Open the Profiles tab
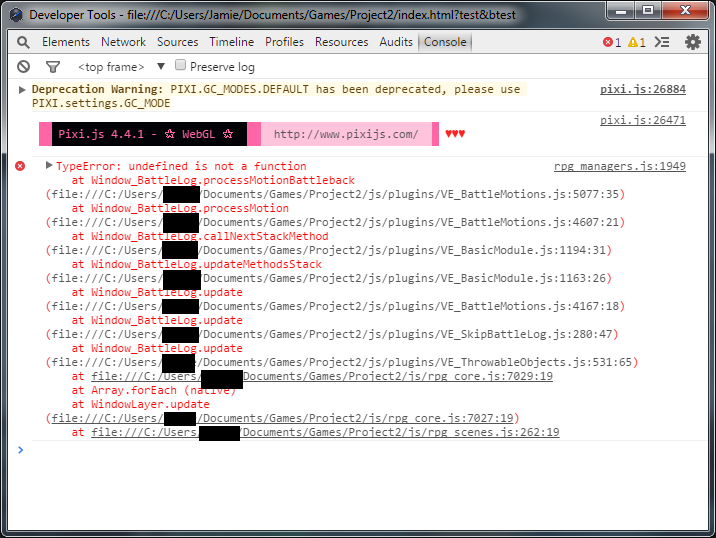The height and width of the screenshot is (538, 716). click(x=284, y=42)
